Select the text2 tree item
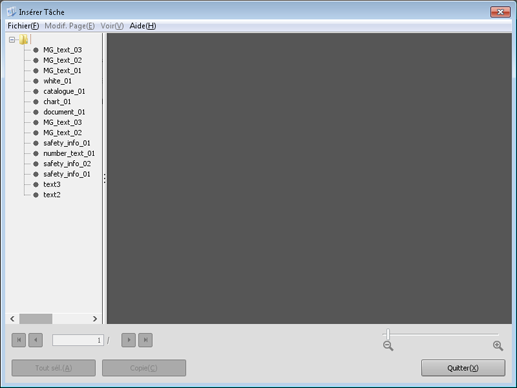517x388 pixels. click(52, 195)
